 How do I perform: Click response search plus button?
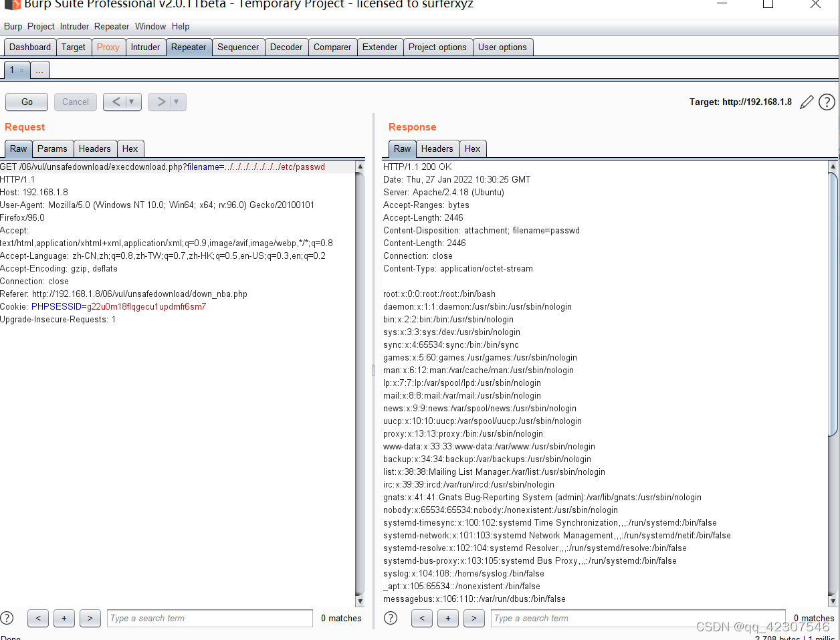(x=448, y=618)
